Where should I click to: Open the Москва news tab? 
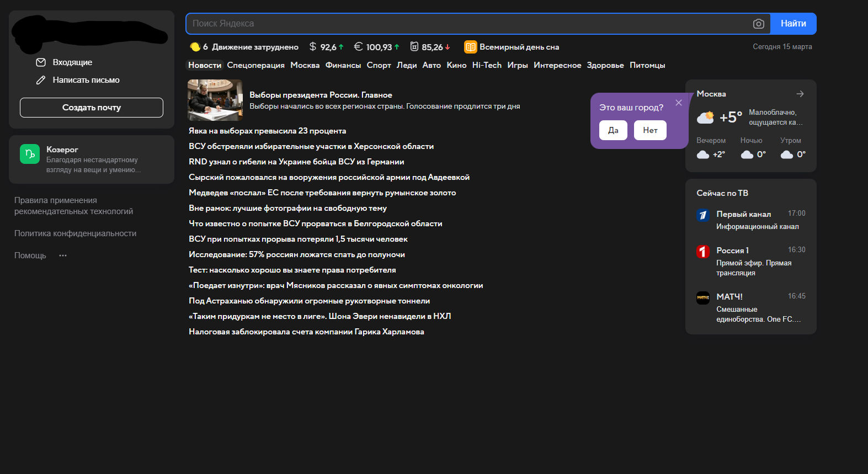tap(305, 65)
